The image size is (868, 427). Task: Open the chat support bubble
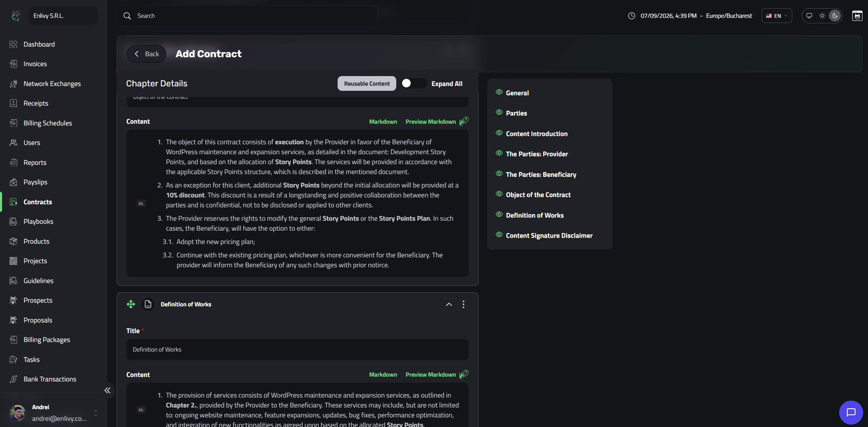[x=851, y=412]
